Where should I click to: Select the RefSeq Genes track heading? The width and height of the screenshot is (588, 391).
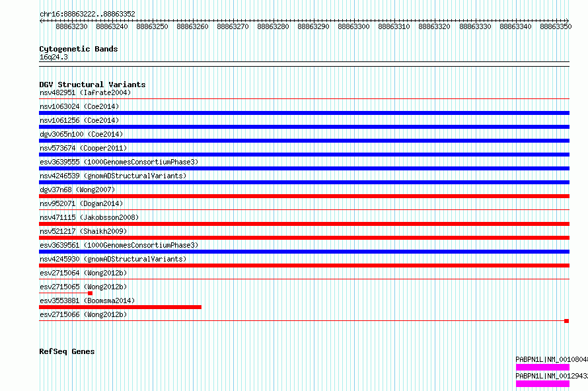pos(67,351)
